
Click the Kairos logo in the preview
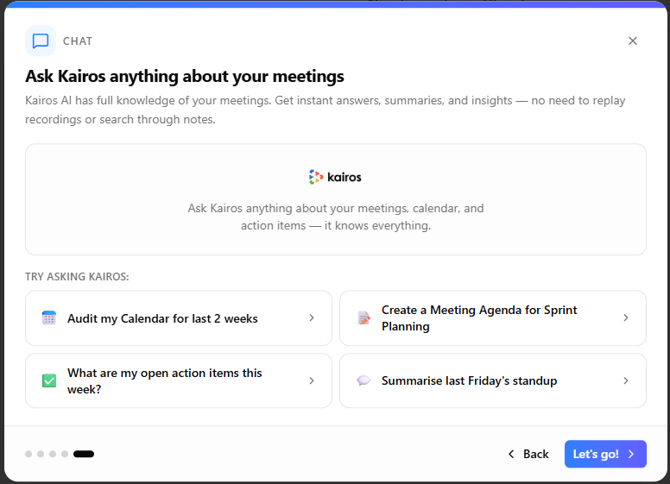pos(335,177)
